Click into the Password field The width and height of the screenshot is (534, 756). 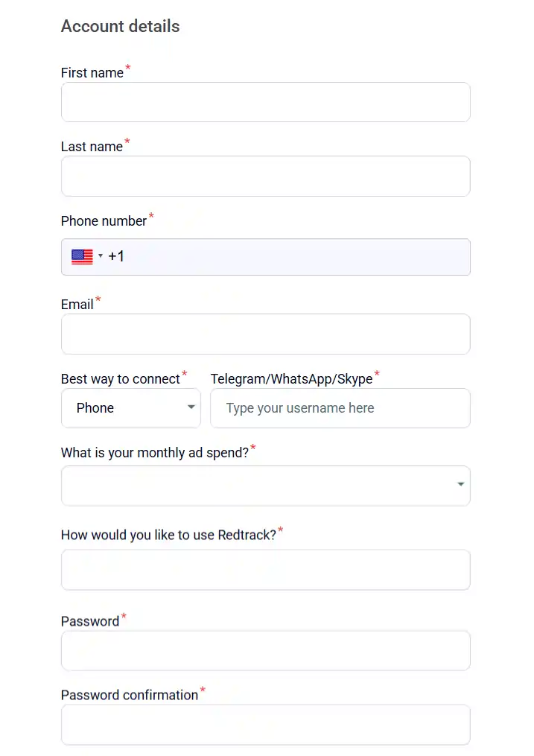coord(265,650)
